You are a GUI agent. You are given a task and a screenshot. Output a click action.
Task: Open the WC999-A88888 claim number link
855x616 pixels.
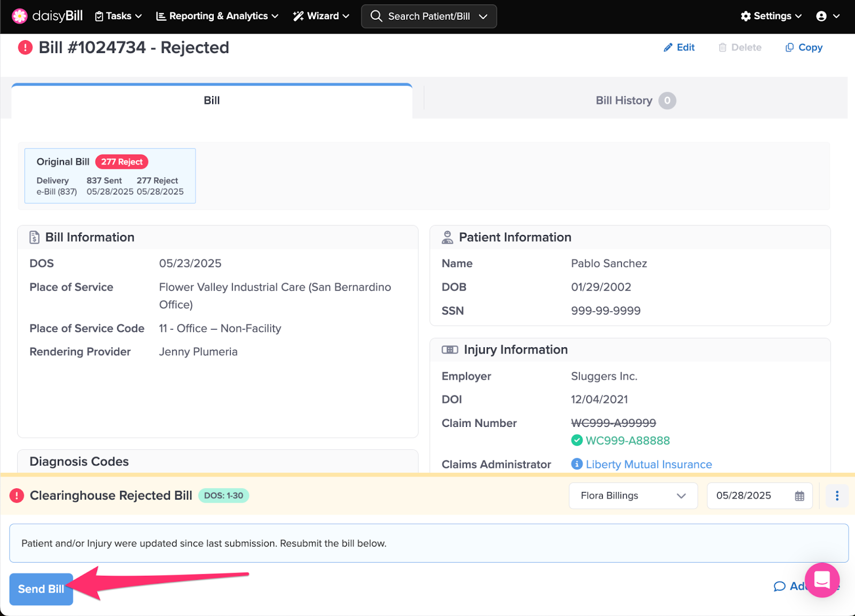pos(627,441)
